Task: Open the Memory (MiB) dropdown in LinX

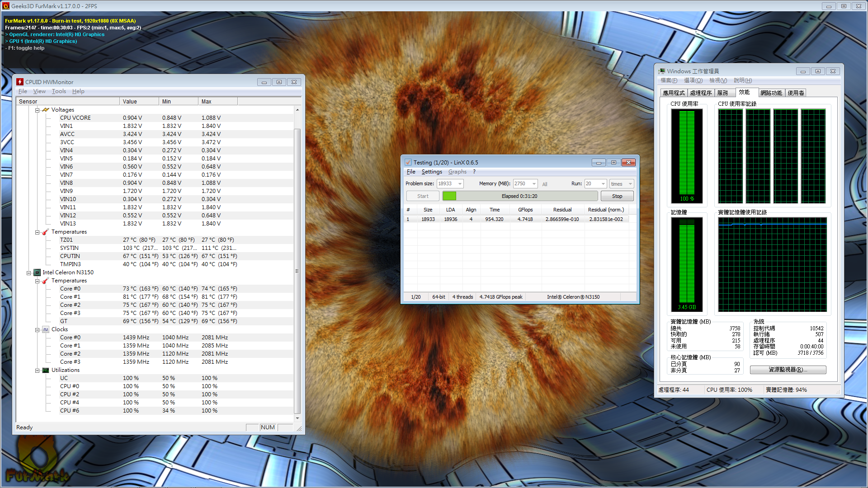Action: click(x=534, y=183)
